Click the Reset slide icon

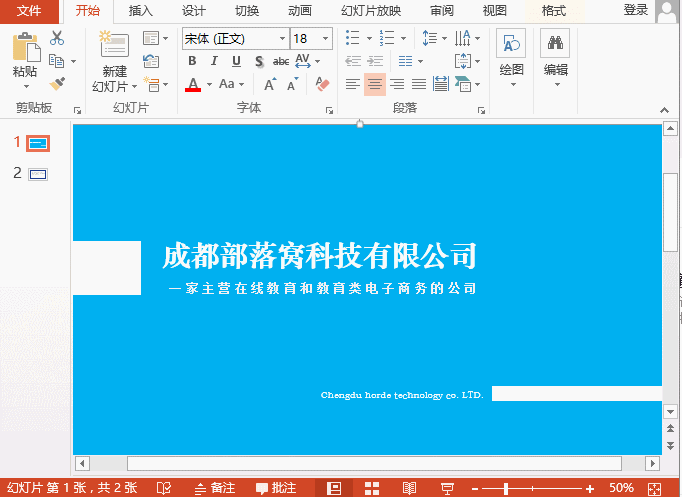click(x=151, y=61)
